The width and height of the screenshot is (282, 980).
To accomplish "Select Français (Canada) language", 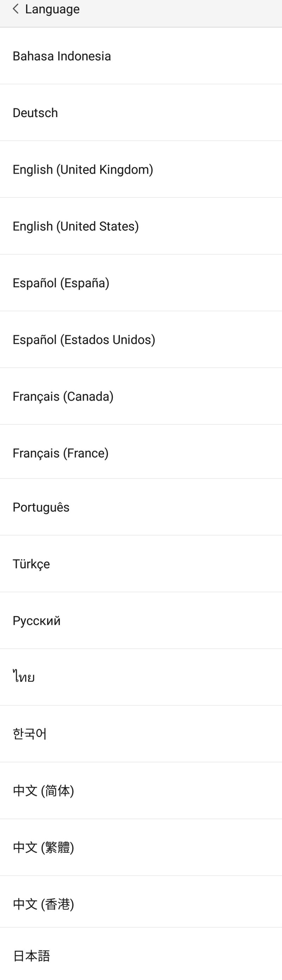I will point(63,396).
